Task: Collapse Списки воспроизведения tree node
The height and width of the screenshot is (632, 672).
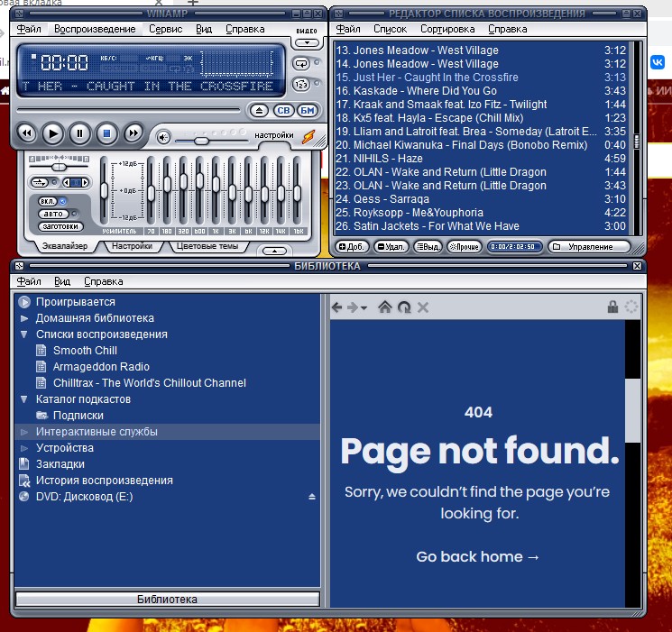Action: tap(24, 334)
